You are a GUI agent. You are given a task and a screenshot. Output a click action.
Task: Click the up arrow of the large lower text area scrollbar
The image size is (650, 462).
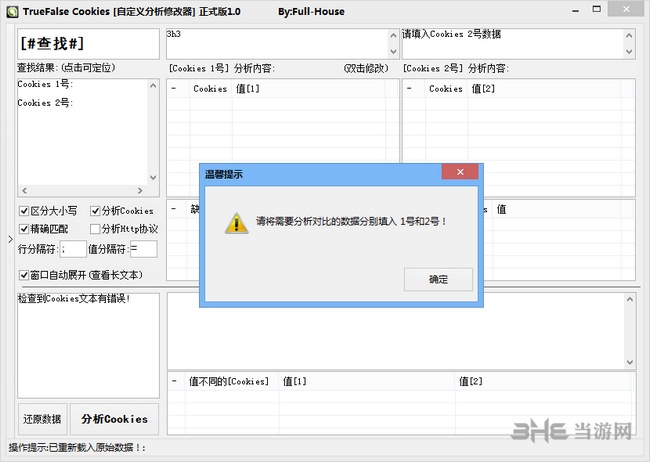pos(630,299)
